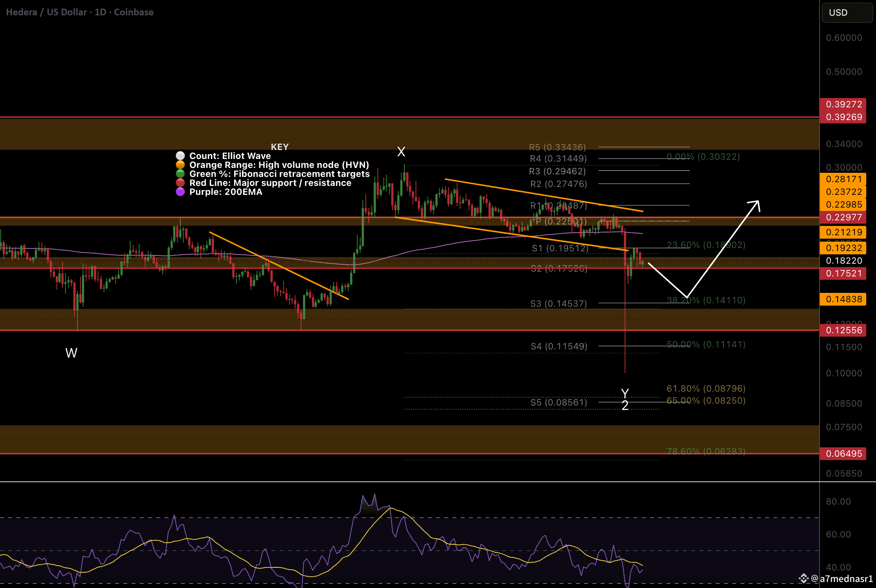Select the 0.06495 red price label
This screenshot has height=588, width=876.
coord(843,453)
